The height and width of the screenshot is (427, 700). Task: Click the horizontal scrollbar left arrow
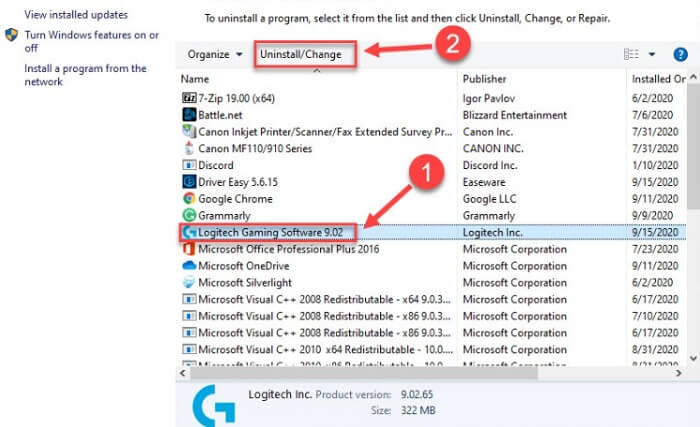[183, 373]
